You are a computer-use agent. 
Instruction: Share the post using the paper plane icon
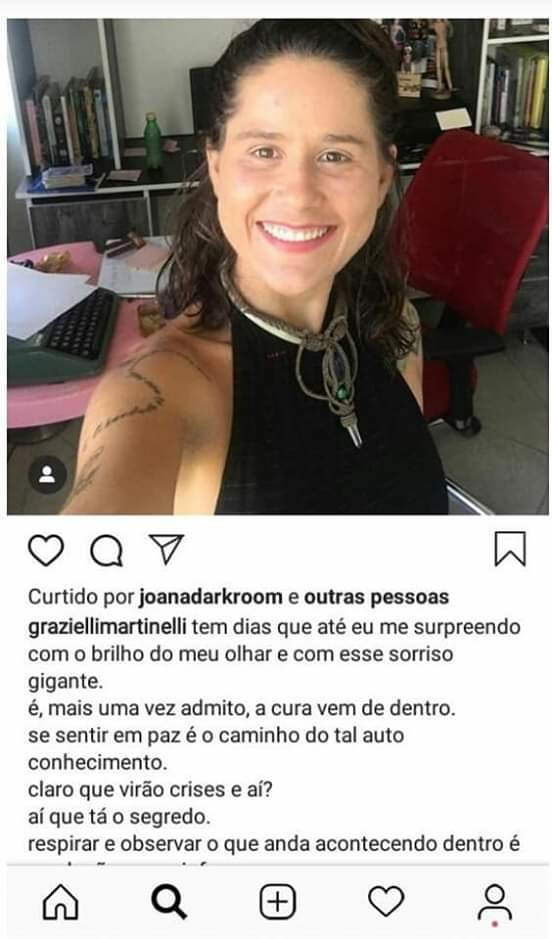pyautogui.click(x=166, y=549)
